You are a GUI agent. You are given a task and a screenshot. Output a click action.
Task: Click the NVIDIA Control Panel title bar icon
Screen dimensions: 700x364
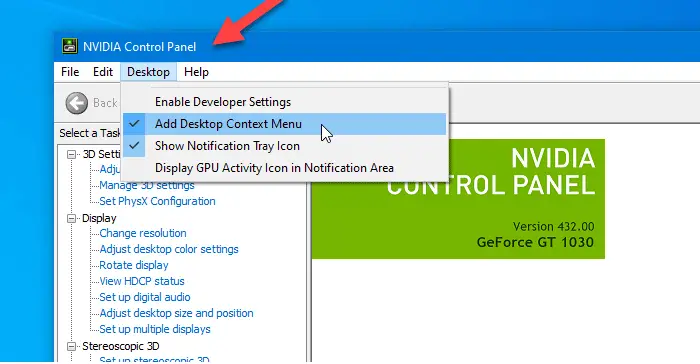pos(70,46)
